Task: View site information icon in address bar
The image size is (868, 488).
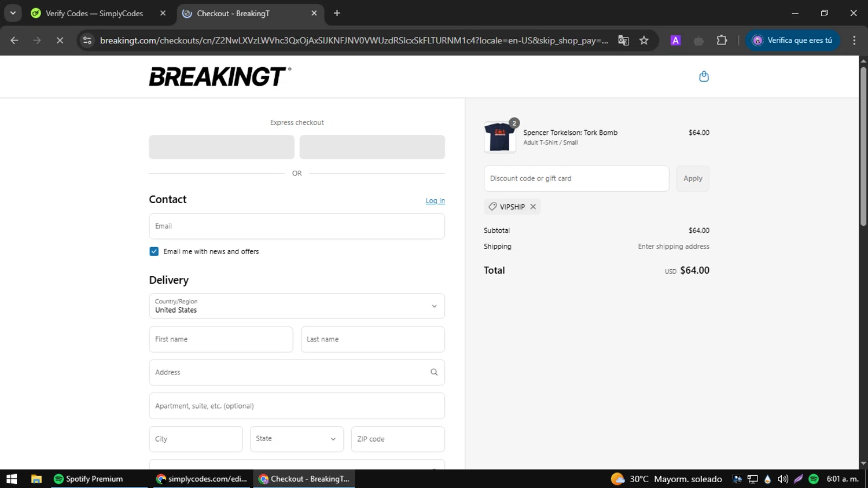Action: tap(87, 40)
